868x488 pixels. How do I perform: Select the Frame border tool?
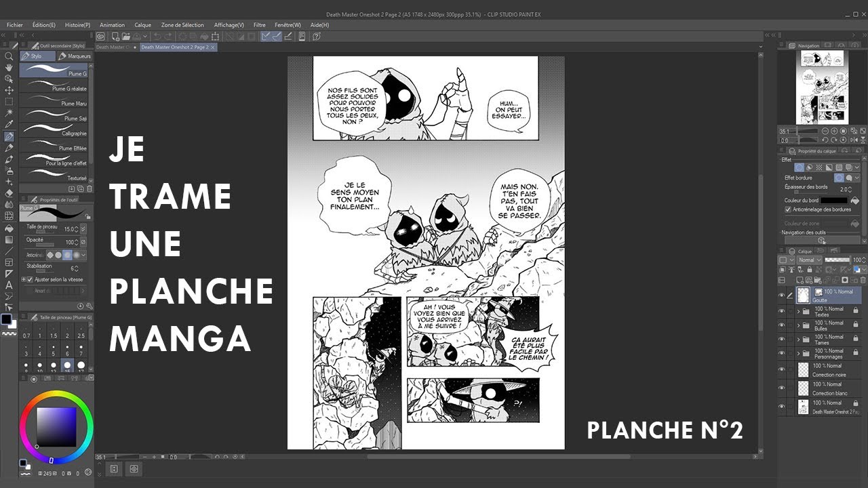pos(9,262)
